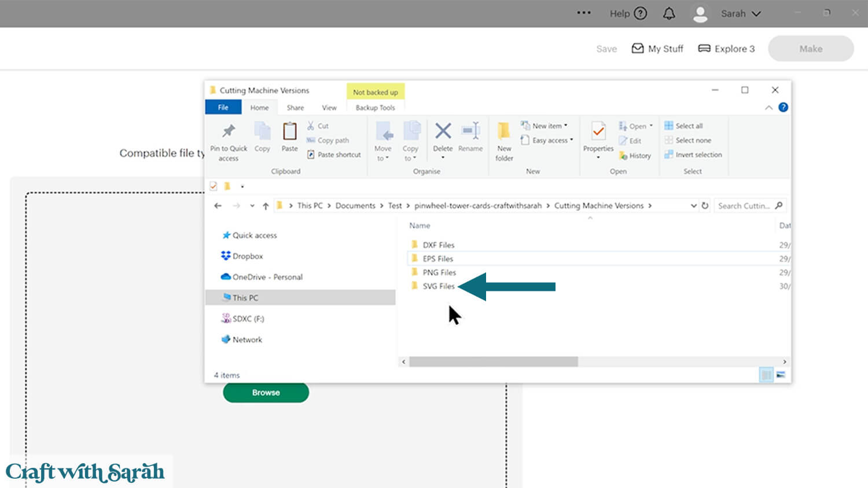Click the Pin to Quick access icon
Viewport: 868px width, 488px height.
point(229,132)
